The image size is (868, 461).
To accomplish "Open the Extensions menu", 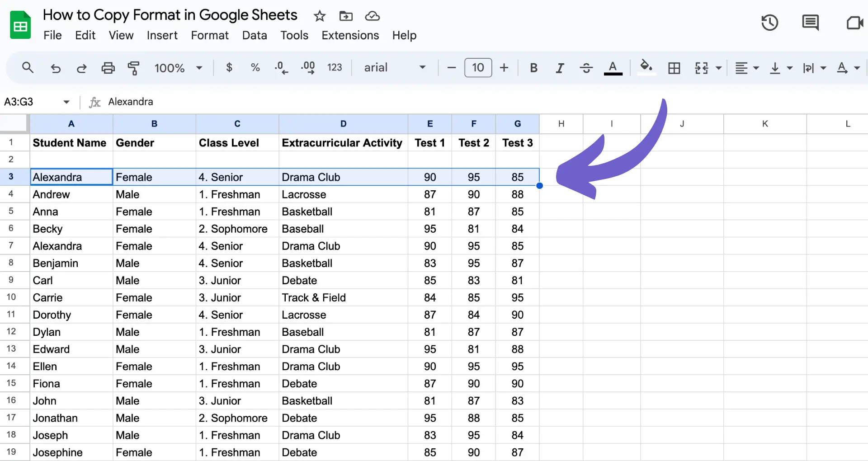I will pos(350,35).
